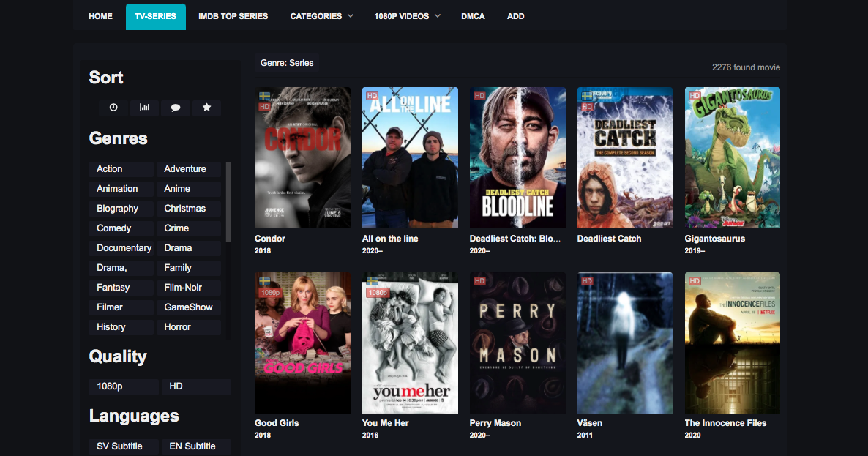Select HD quality filter
This screenshot has width=868, height=456.
click(196, 386)
